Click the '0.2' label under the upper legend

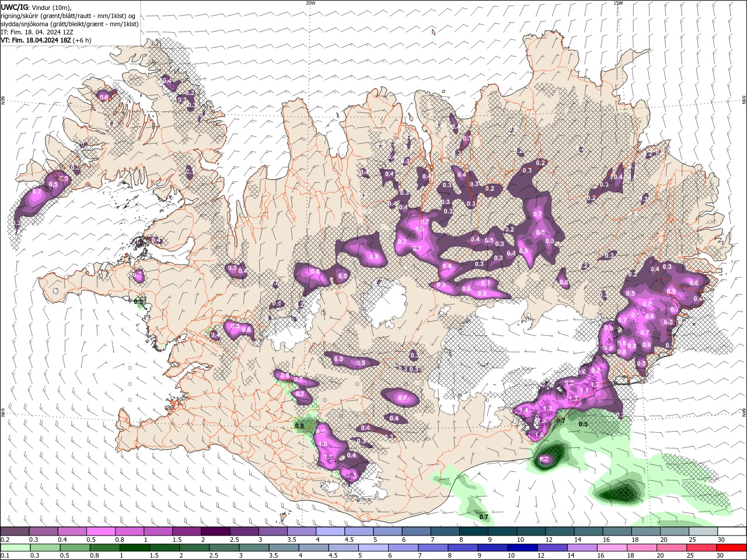[5, 540]
